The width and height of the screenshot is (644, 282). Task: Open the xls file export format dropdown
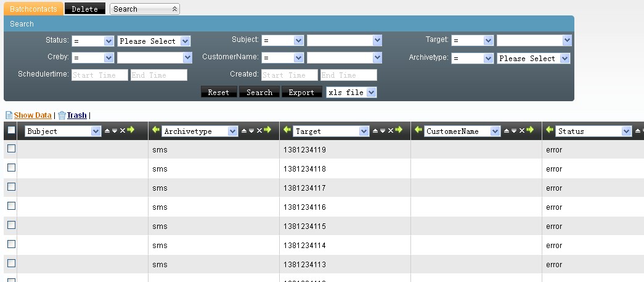(x=351, y=93)
